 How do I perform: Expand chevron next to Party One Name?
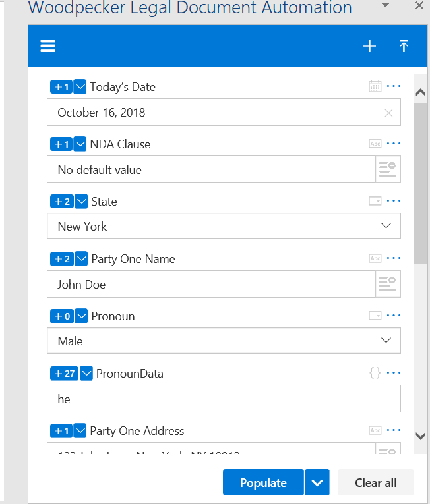click(x=81, y=259)
